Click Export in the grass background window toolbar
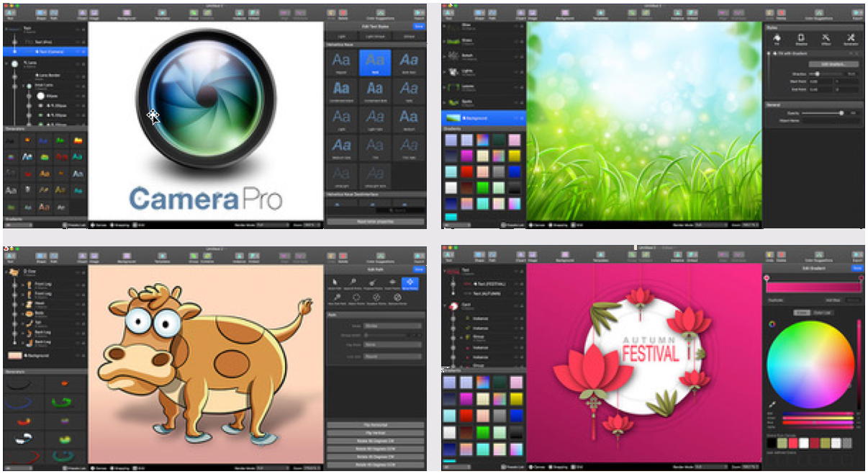This screenshot has width=868, height=474. click(857, 14)
